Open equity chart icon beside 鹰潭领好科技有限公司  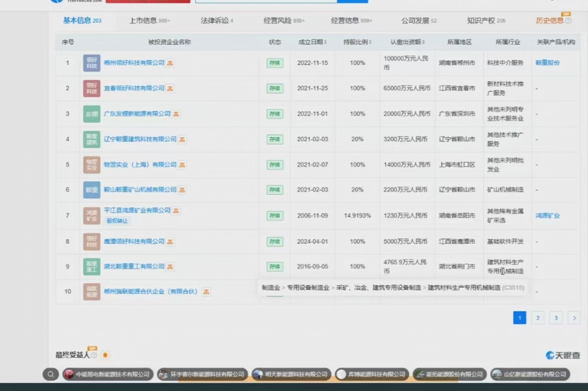[170, 242]
